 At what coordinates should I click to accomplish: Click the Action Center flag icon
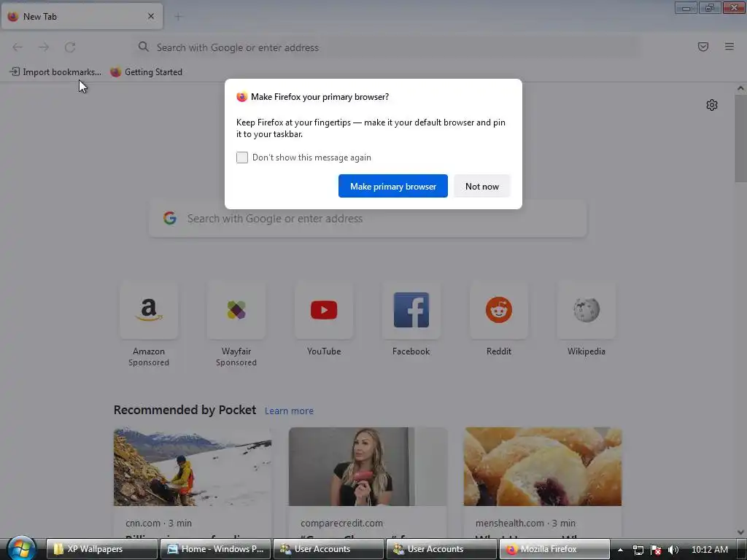click(656, 550)
